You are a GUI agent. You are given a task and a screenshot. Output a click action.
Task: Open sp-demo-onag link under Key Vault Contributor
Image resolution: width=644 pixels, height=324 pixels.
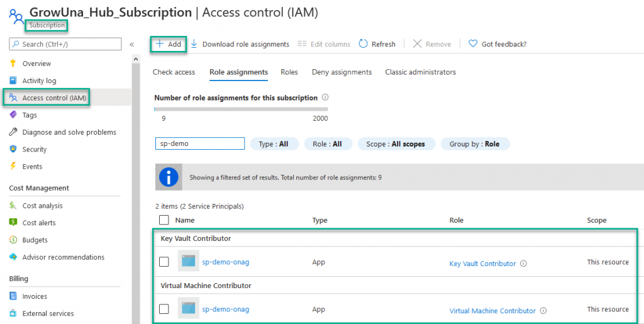pyautogui.click(x=226, y=262)
